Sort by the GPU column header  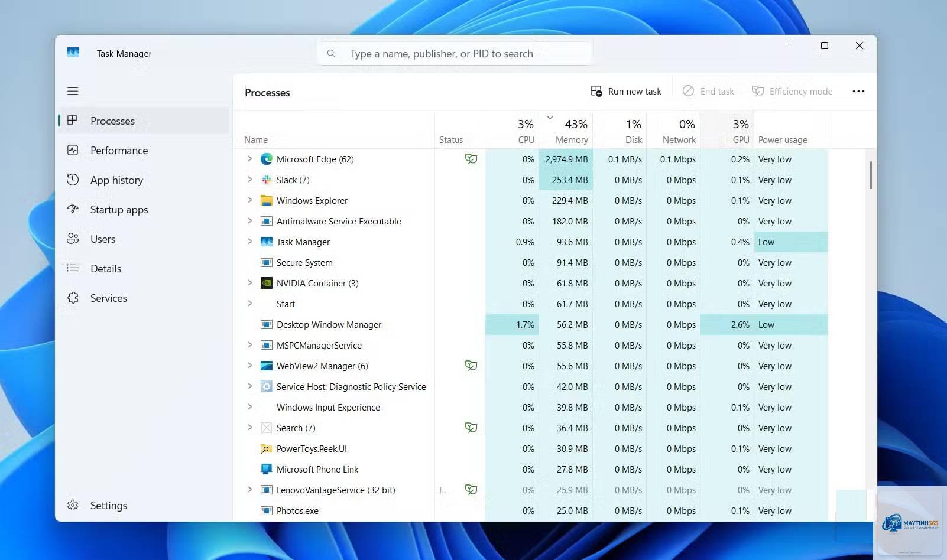727,131
